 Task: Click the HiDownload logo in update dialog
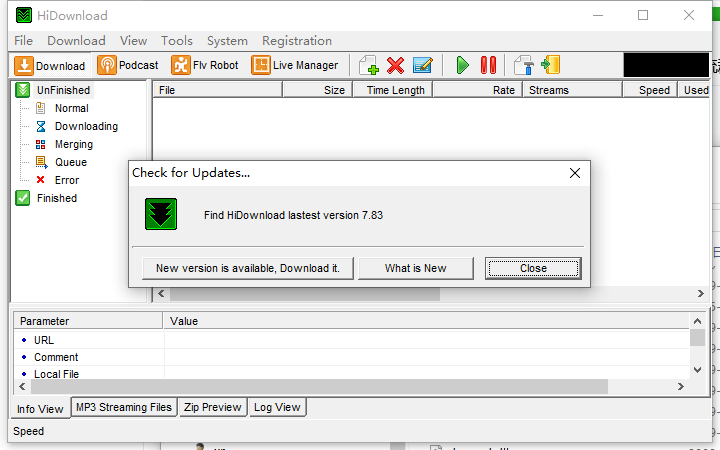click(x=161, y=214)
